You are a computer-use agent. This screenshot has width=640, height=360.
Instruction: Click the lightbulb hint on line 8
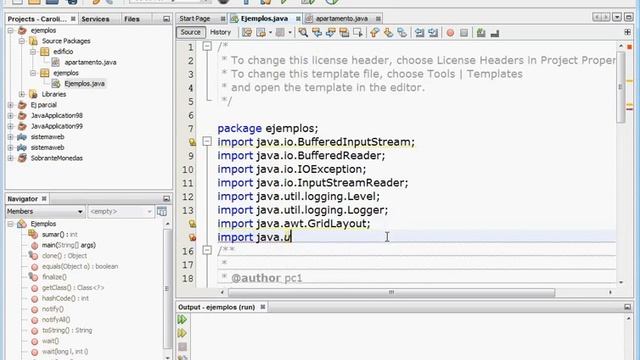192,142
